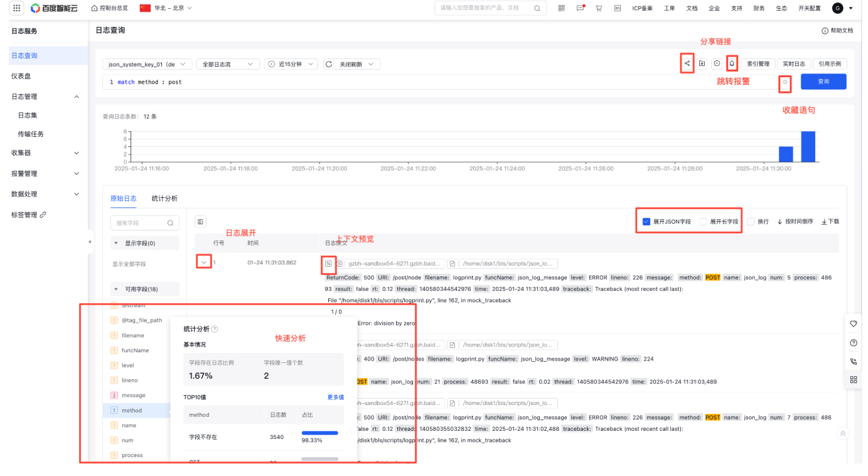Switch to the 统计分析 tab
Image resolution: width=868 pixels, height=476 pixels.
click(x=164, y=198)
